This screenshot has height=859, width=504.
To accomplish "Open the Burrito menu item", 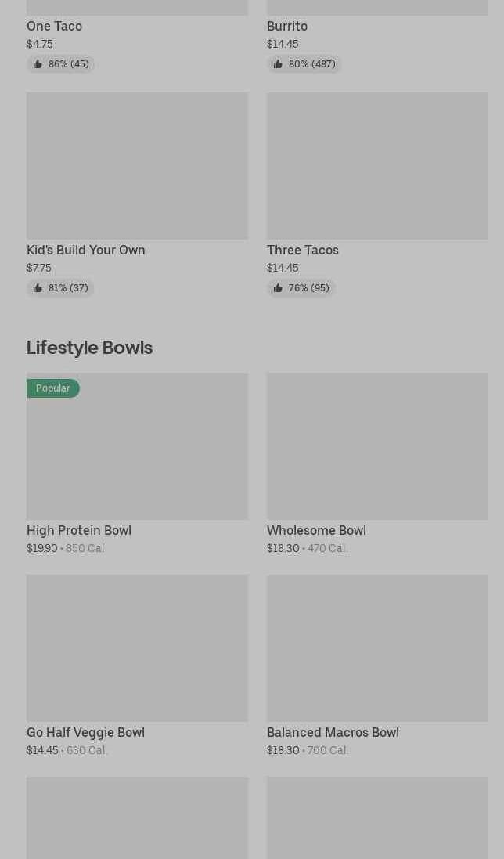I will pyautogui.click(x=287, y=26).
